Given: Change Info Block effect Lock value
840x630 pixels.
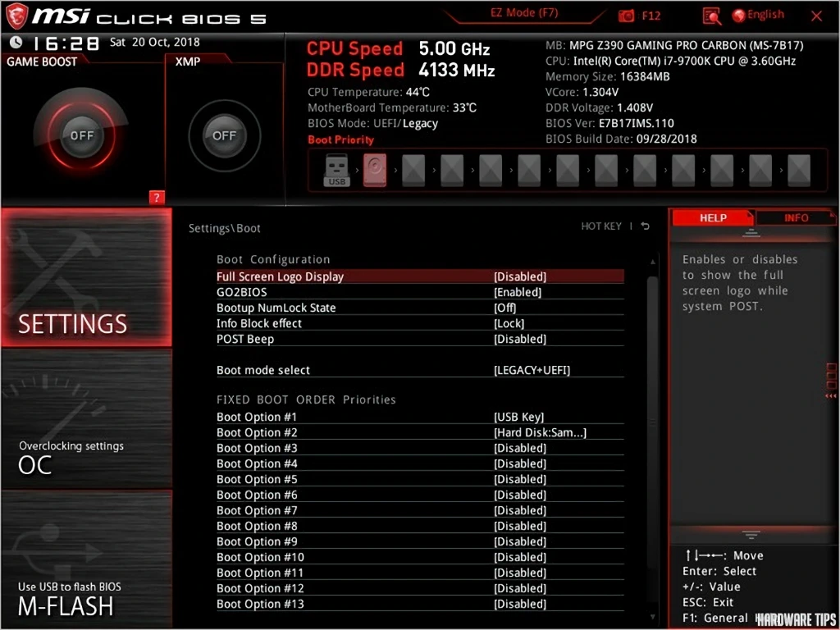Looking at the screenshot, I should (509, 323).
